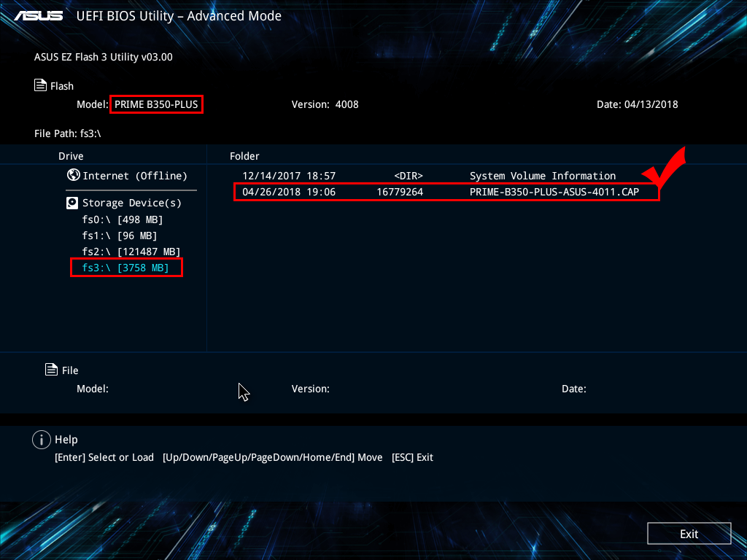Click the File section label
Viewport: 747px width, 560px height.
(70, 370)
